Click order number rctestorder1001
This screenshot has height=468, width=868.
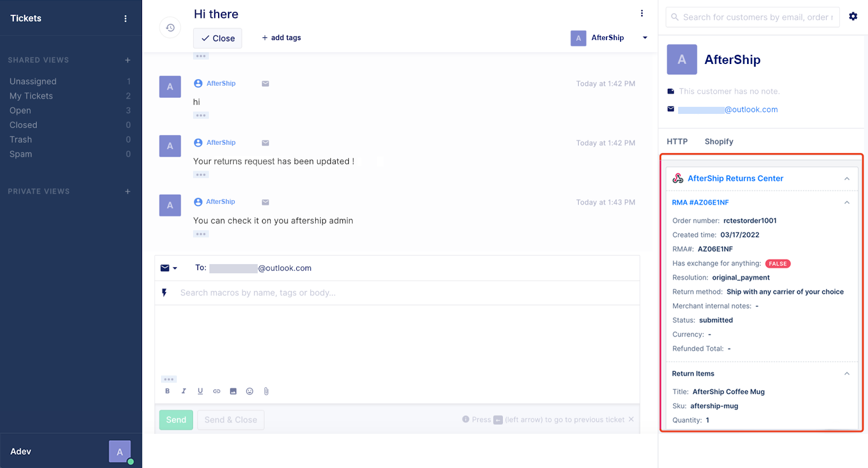point(750,221)
